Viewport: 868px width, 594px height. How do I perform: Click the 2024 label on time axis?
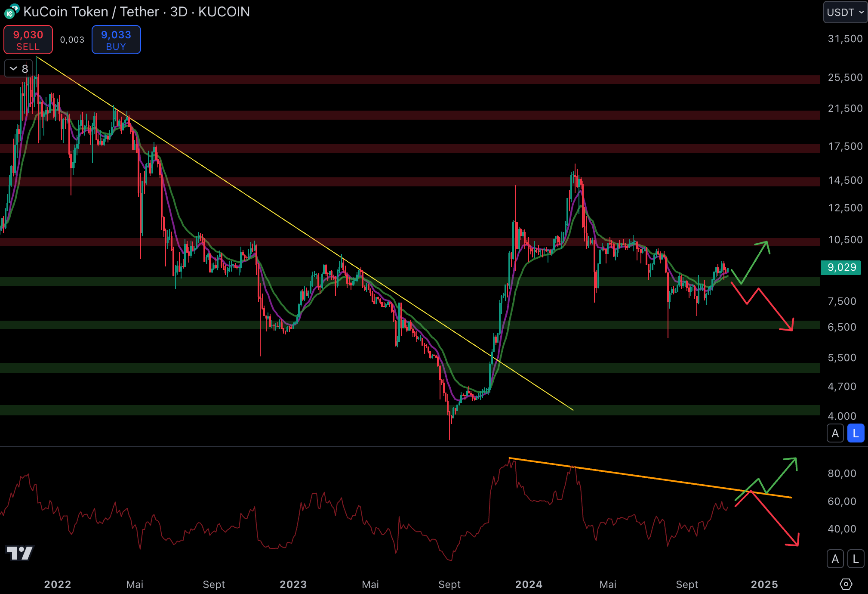point(528,584)
